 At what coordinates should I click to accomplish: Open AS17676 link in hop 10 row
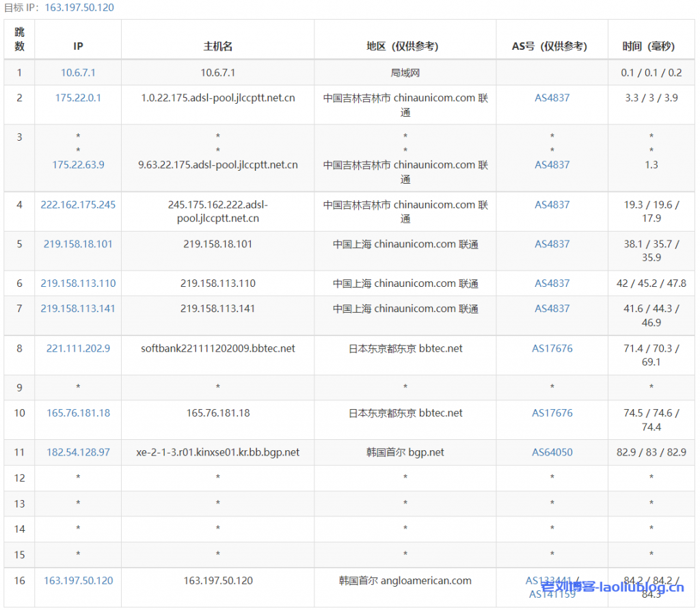552,413
